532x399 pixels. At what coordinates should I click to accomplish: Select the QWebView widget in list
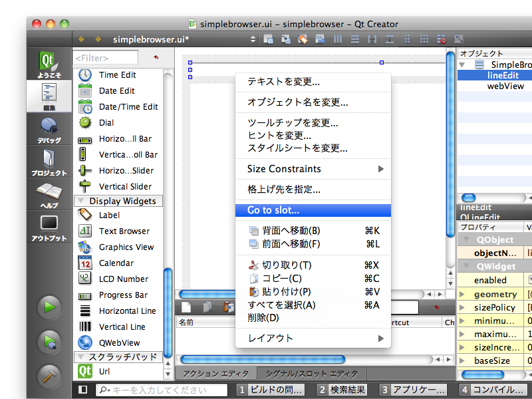pyautogui.click(x=119, y=342)
